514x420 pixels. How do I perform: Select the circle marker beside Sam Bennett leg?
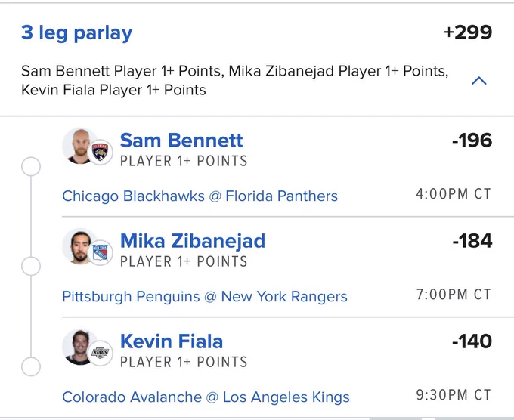31,166
